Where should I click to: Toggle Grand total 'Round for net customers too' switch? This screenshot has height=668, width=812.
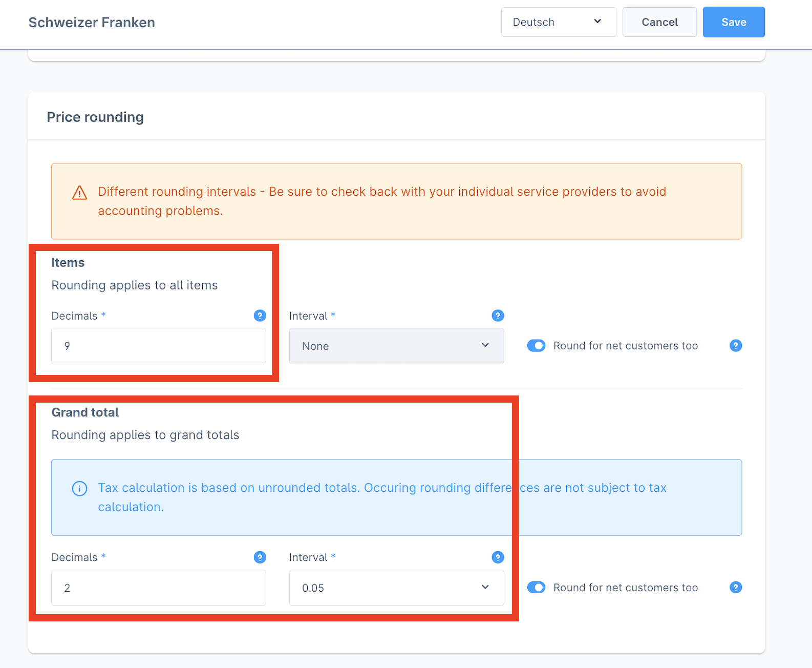(536, 588)
